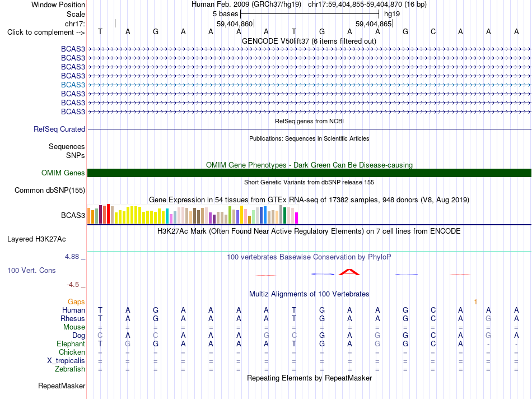Click the red A conservation peak
Viewport: 532px width, 399px height.
(x=349, y=272)
